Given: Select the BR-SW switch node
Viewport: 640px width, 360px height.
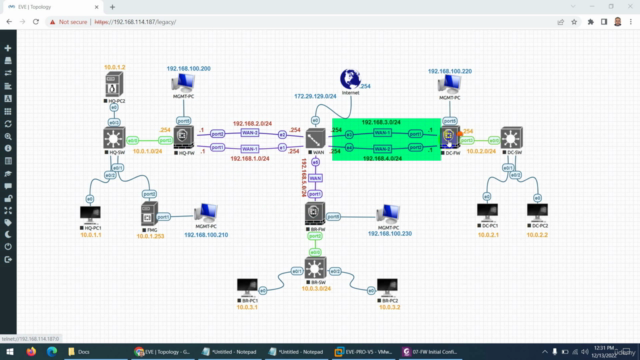Looking at the screenshot, I should tap(315, 268).
